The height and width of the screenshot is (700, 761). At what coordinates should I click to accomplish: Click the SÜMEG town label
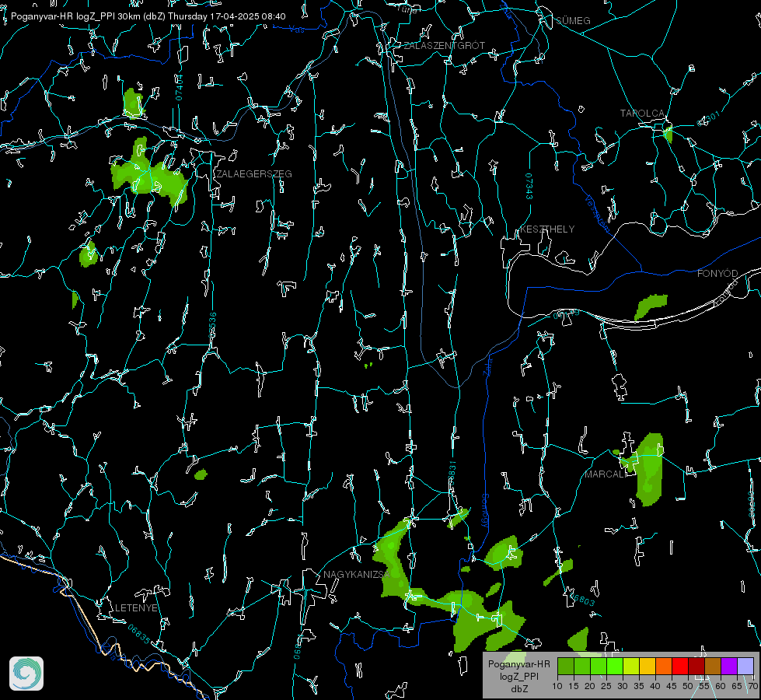click(x=573, y=20)
